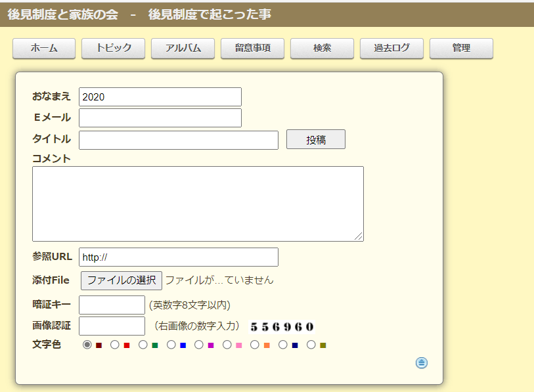Focus the 暗証キー password field
The image size is (534, 392).
point(112,305)
